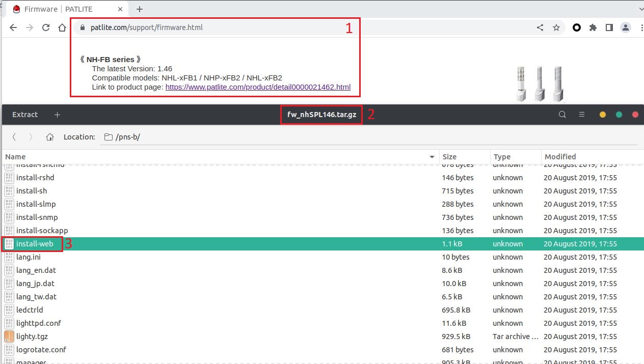Viewport: 644px width, 364px height.
Task: Open the browser profile avatar
Action: click(x=626, y=28)
